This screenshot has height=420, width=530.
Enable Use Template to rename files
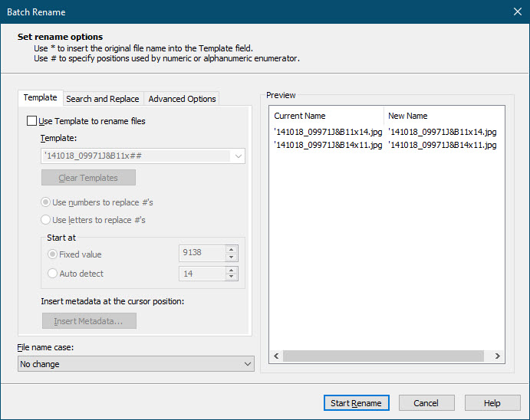pyautogui.click(x=31, y=121)
